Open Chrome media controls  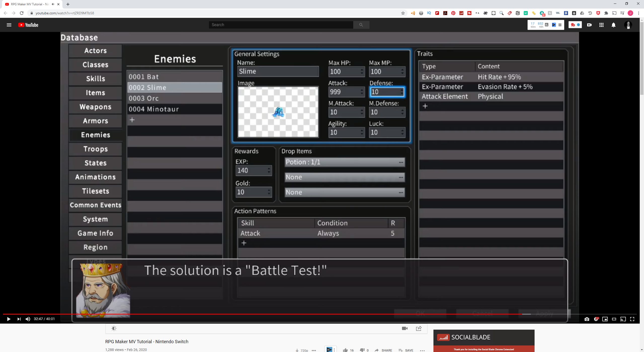[x=622, y=13]
